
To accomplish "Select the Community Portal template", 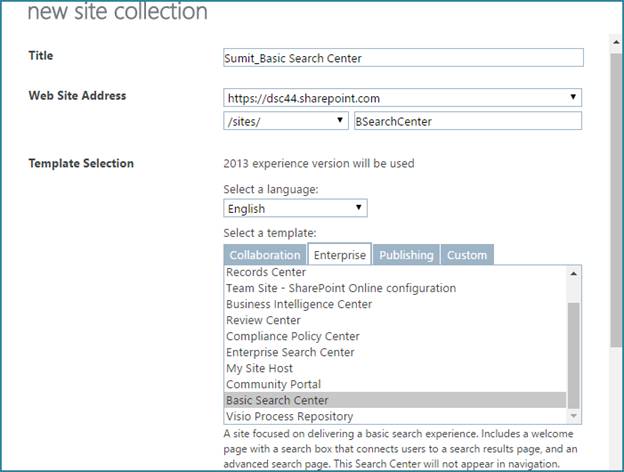I will pyautogui.click(x=395, y=384).
